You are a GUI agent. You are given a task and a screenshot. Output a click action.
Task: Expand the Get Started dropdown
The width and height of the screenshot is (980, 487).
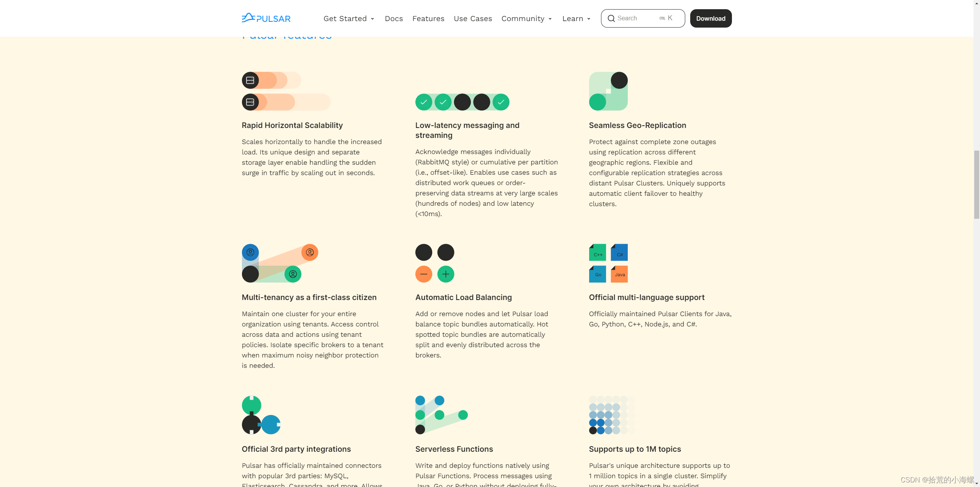click(349, 18)
